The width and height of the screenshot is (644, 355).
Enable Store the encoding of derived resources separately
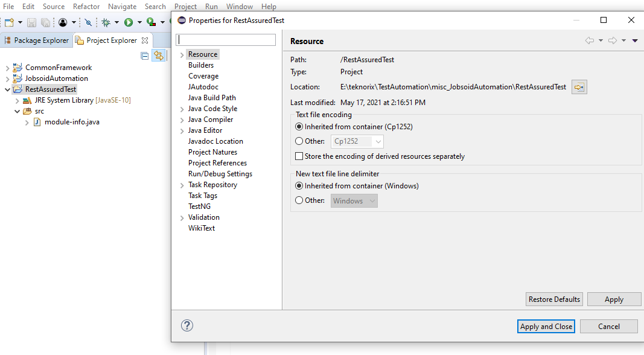tap(299, 156)
